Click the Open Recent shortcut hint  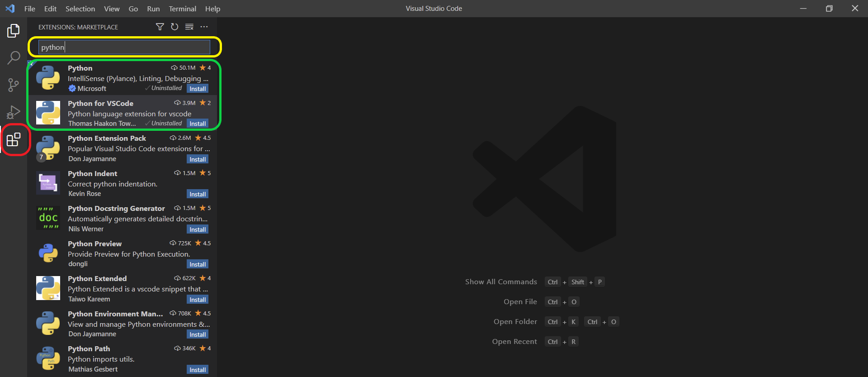[x=514, y=342]
